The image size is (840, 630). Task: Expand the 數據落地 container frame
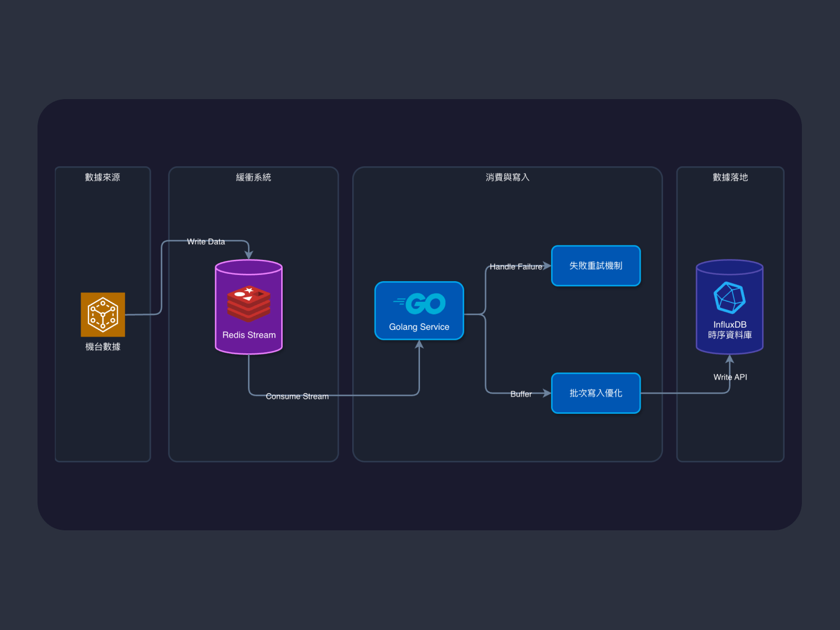pyautogui.click(x=730, y=177)
